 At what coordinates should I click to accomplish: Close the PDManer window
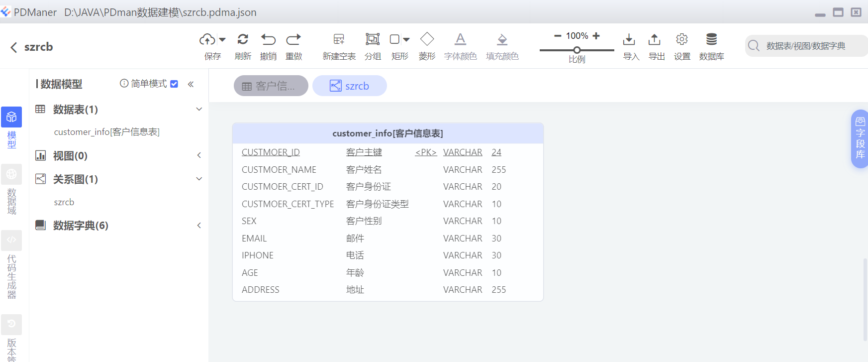pyautogui.click(x=856, y=12)
